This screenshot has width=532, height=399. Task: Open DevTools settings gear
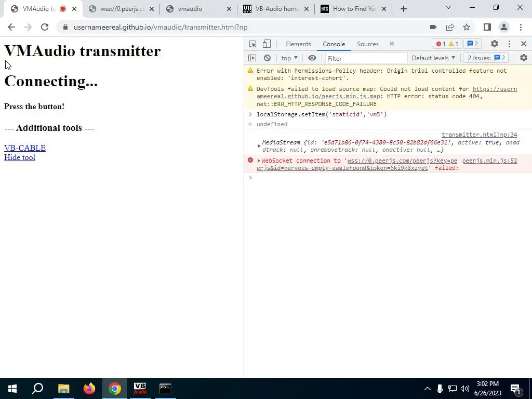coord(495,44)
